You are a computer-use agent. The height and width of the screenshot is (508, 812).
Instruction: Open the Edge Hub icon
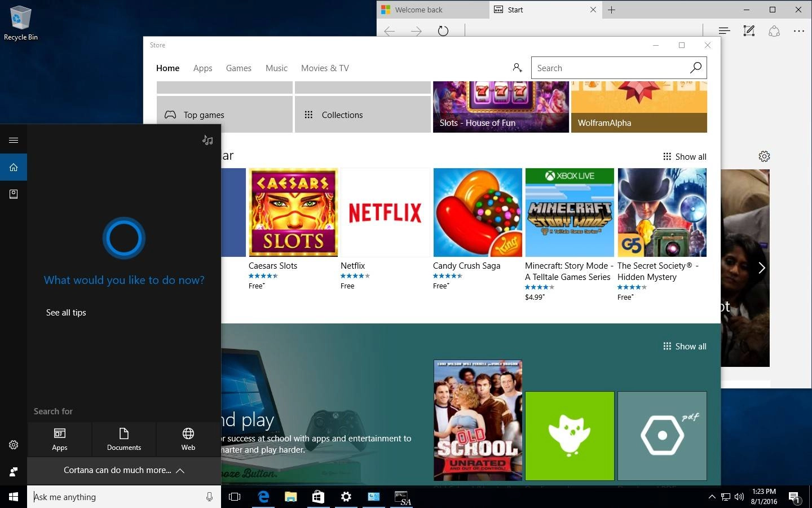point(724,31)
